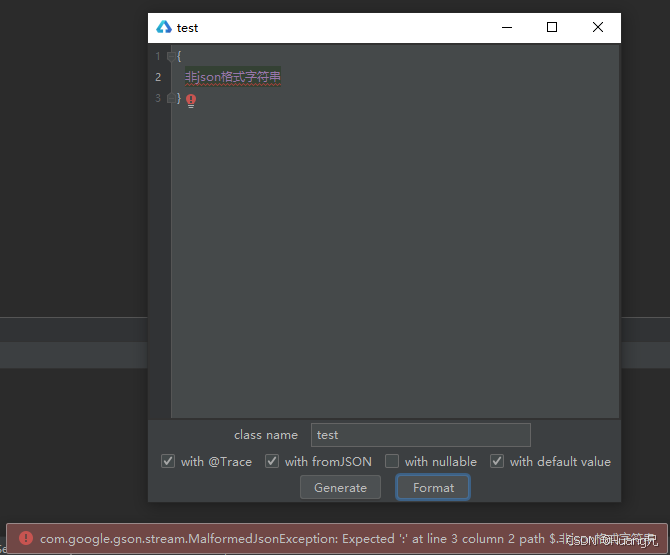The width and height of the screenshot is (670, 555).
Task: Focus the class name input field
Action: click(421, 435)
